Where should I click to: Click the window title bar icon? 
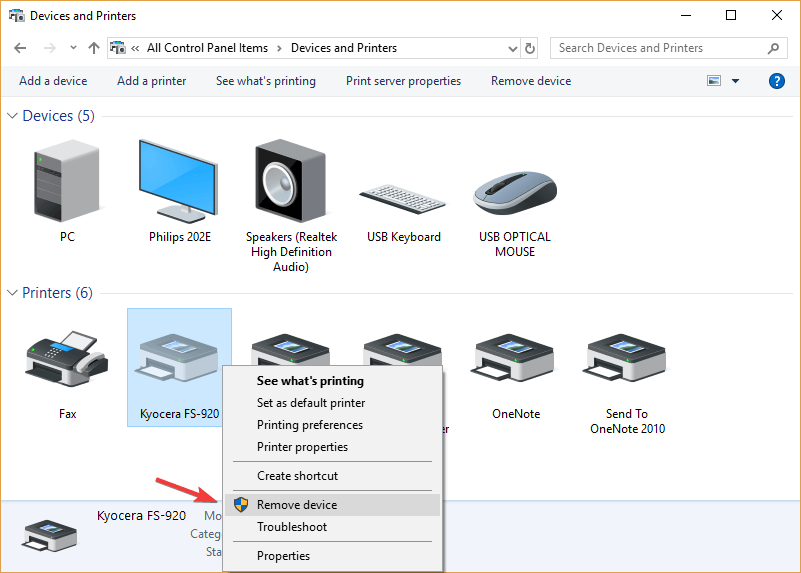click(16, 16)
